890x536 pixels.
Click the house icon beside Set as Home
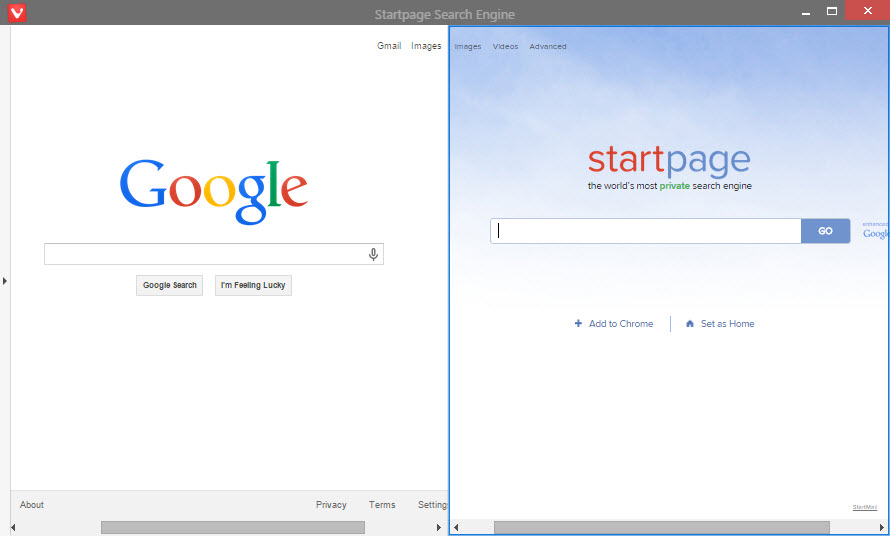click(x=690, y=324)
